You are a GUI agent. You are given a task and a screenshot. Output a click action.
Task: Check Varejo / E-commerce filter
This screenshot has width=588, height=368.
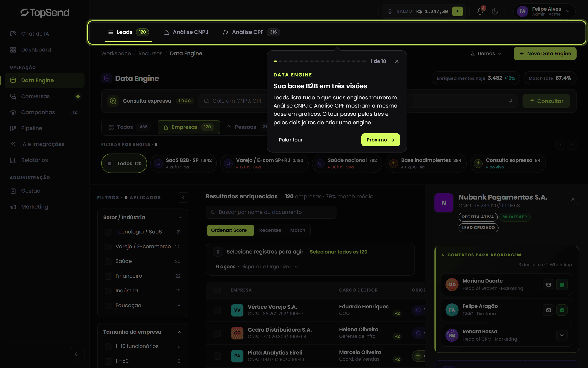108,247
